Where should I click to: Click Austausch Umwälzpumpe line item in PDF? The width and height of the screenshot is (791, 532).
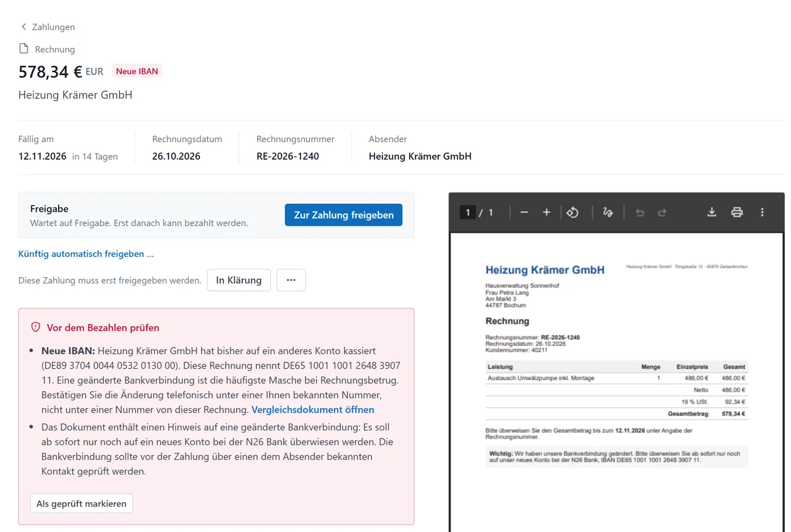(x=616, y=378)
